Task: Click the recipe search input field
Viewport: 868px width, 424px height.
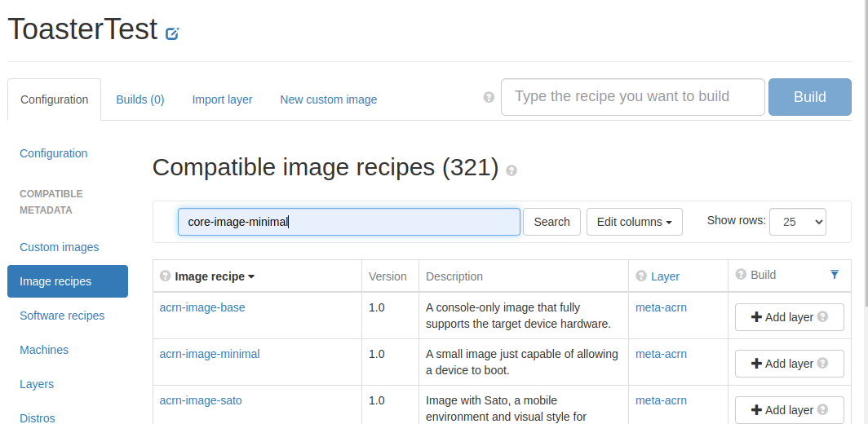Action: 348,222
